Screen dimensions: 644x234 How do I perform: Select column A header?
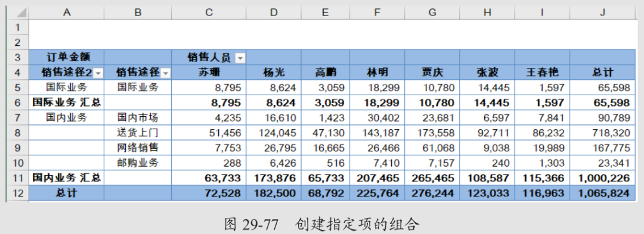click(67, 13)
